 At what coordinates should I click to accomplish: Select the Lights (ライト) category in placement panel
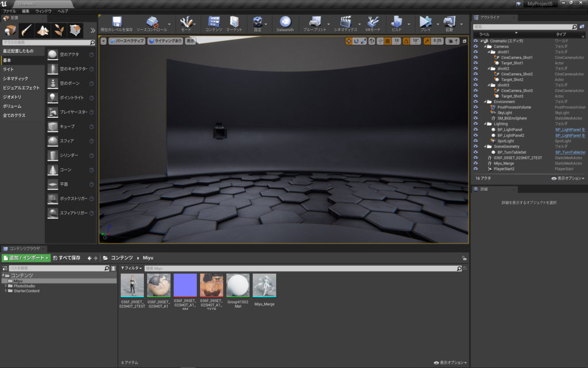click(9, 69)
